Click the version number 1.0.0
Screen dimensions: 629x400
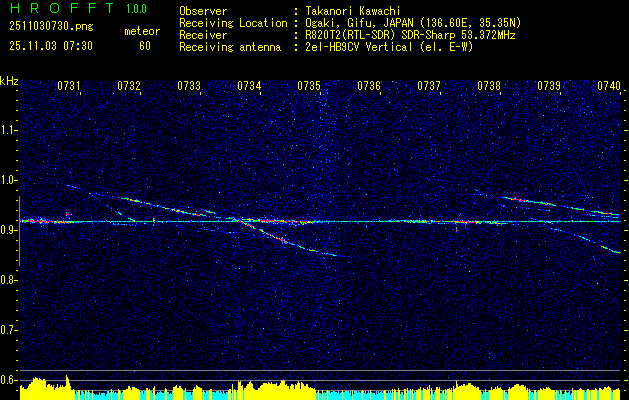point(136,9)
